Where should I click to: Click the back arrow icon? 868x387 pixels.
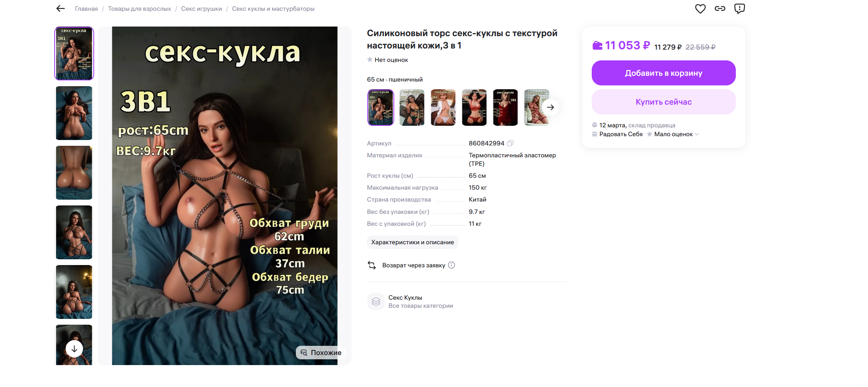point(60,8)
